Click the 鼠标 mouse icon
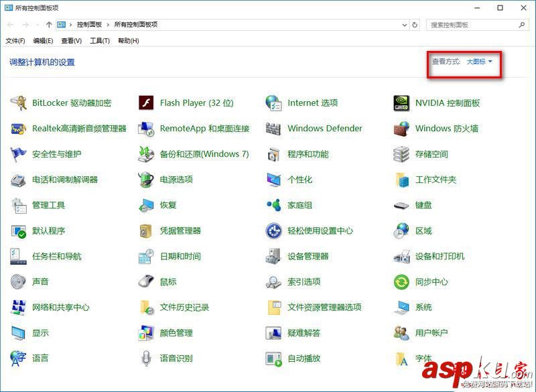This screenshot has width=536, height=392. click(x=146, y=282)
